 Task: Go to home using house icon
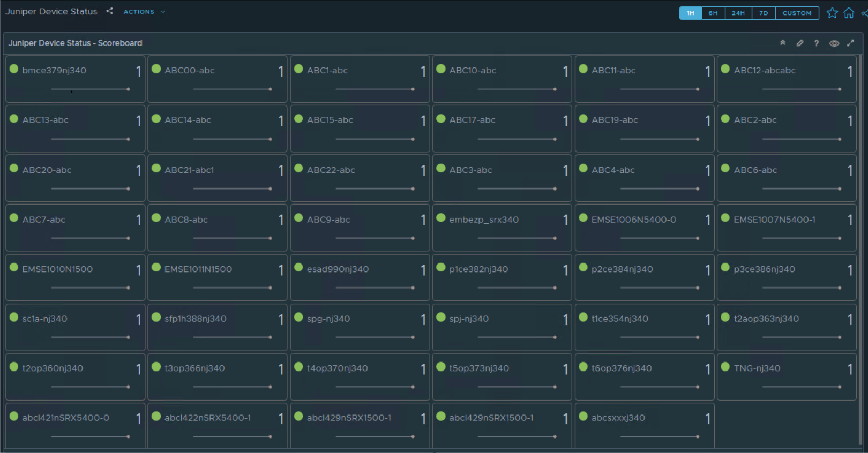tap(849, 13)
